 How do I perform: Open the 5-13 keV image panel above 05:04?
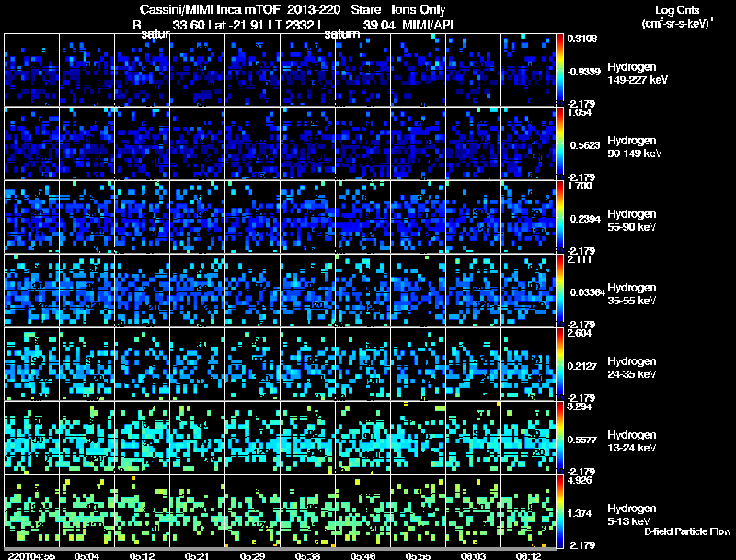tap(86, 511)
